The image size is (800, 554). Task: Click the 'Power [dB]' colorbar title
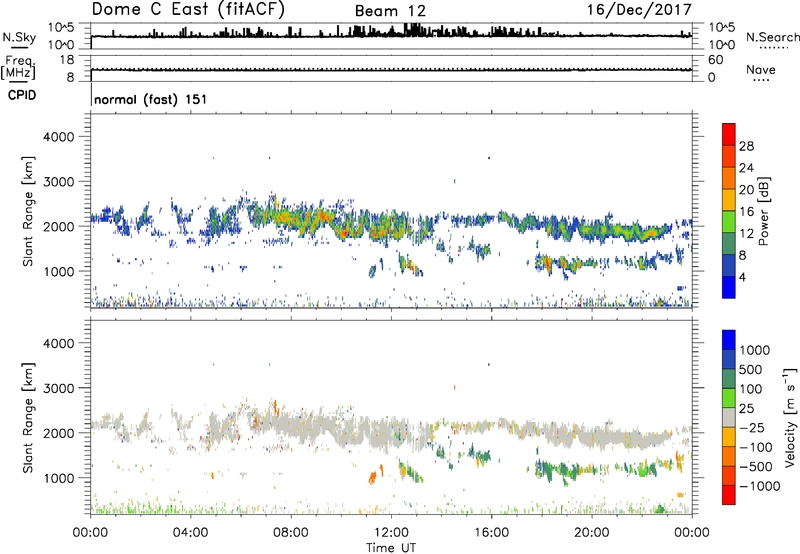click(x=764, y=211)
